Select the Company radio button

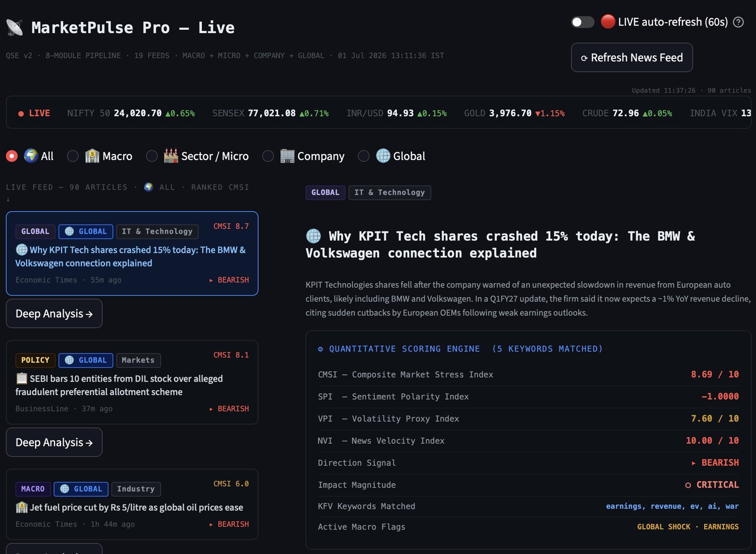pos(268,156)
